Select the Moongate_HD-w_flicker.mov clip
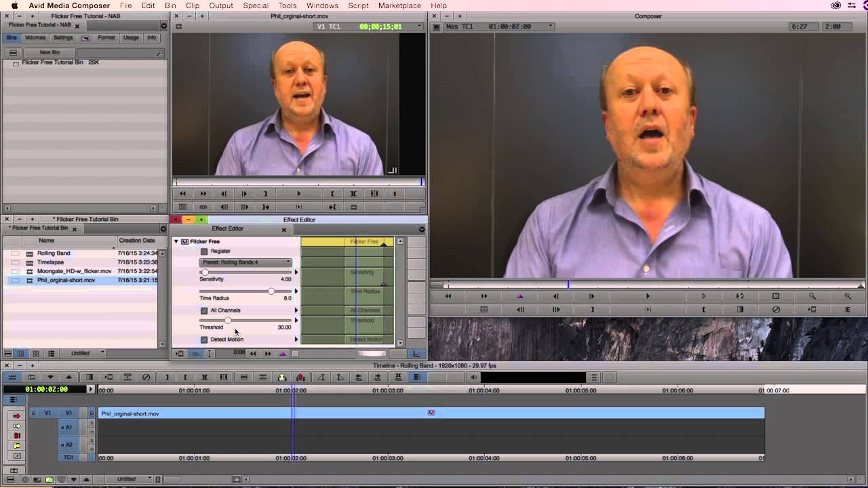 [74, 271]
